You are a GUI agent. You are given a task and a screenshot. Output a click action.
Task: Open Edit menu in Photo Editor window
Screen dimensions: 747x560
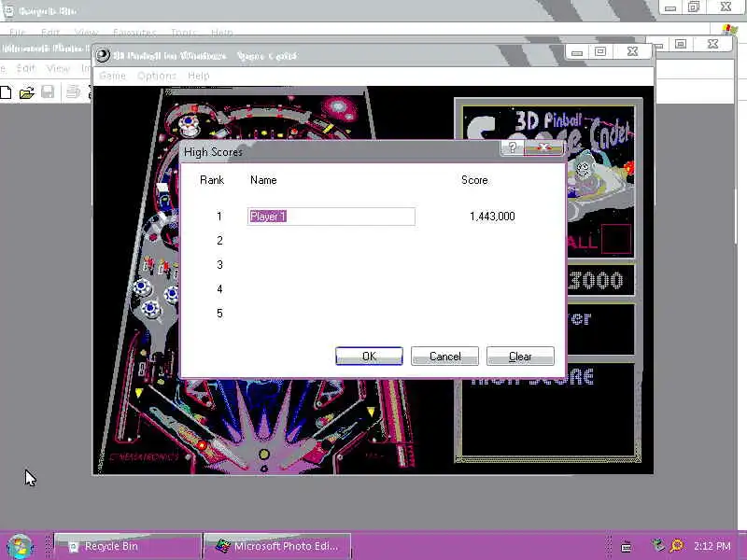point(26,68)
